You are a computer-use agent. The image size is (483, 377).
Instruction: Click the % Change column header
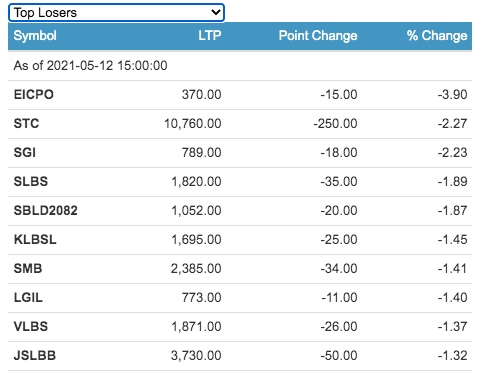pos(437,36)
